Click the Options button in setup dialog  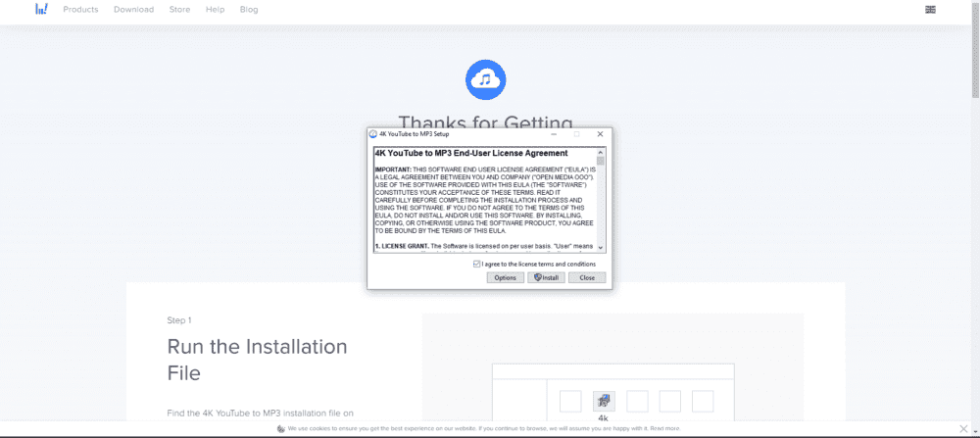[505, 277]
